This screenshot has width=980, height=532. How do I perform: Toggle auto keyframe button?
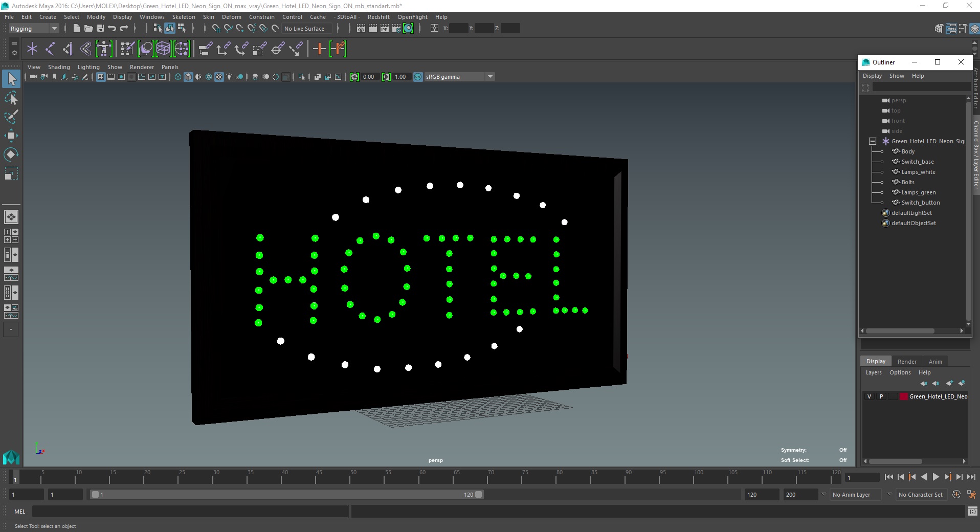click(x=956, y=495)
